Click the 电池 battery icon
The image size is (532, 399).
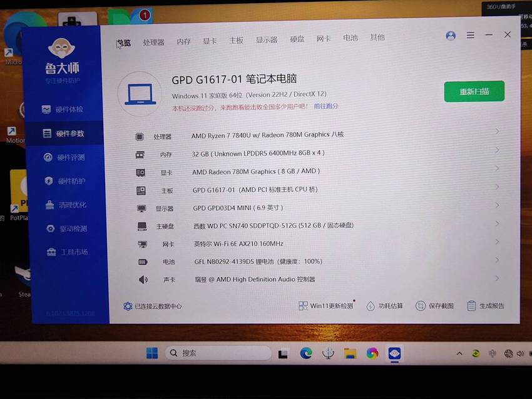(143, 261)
